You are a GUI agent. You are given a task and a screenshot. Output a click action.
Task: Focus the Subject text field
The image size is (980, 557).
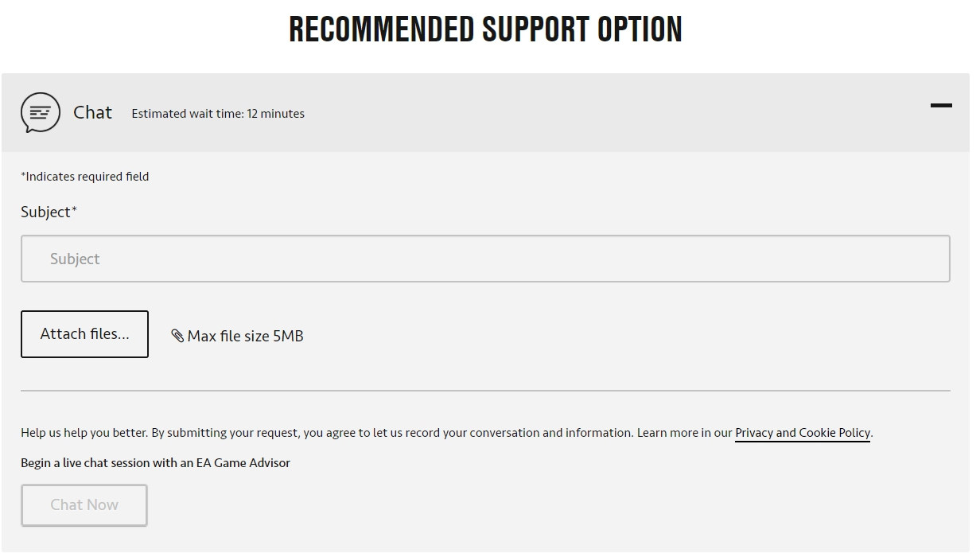485,259
